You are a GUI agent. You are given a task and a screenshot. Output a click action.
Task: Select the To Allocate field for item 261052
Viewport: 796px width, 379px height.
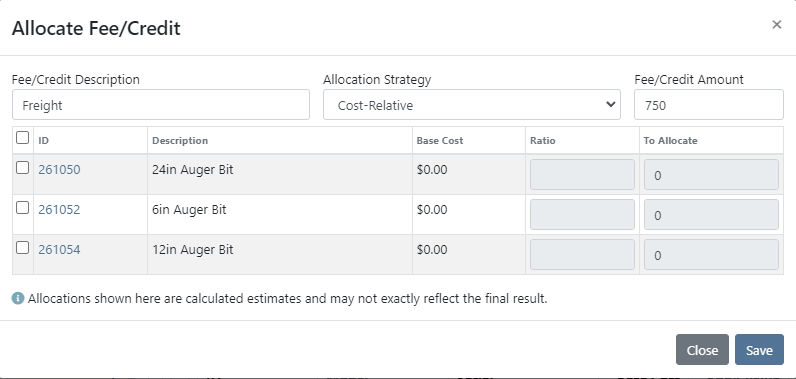coord(711,215)
